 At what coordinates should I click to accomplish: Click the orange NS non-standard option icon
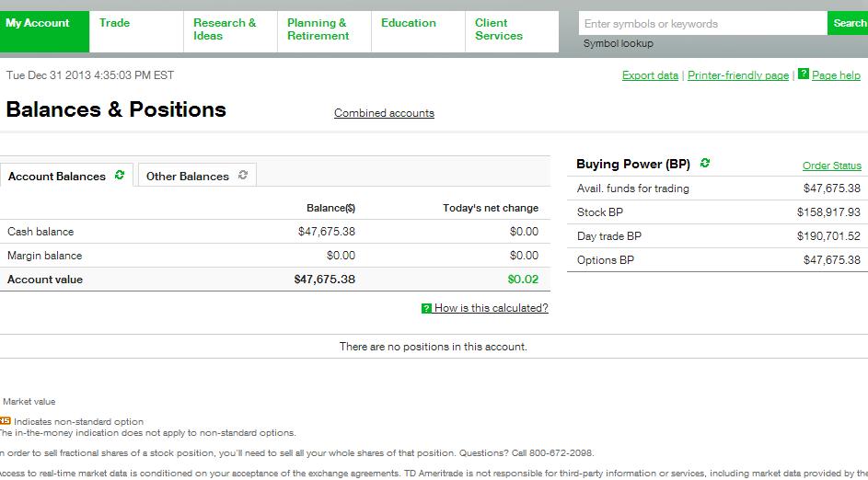coord(5,421)
